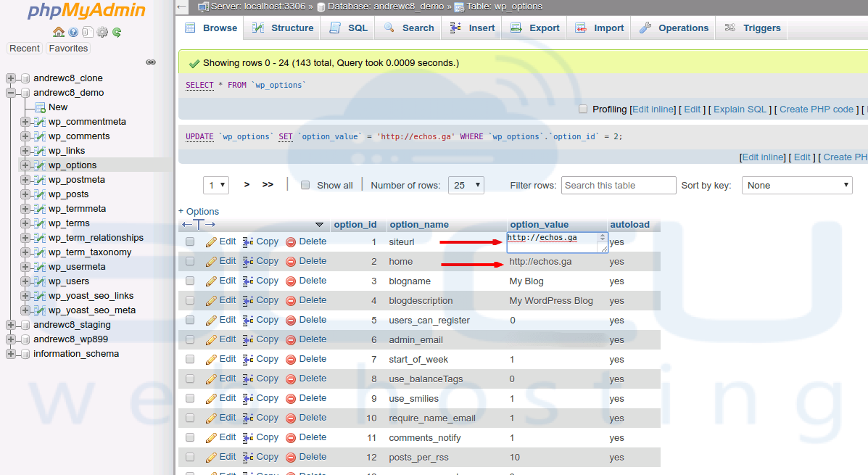Select the require_name_email row checkbox
The height and width of the screenshot is (475, 868).
tap(190, 418)
